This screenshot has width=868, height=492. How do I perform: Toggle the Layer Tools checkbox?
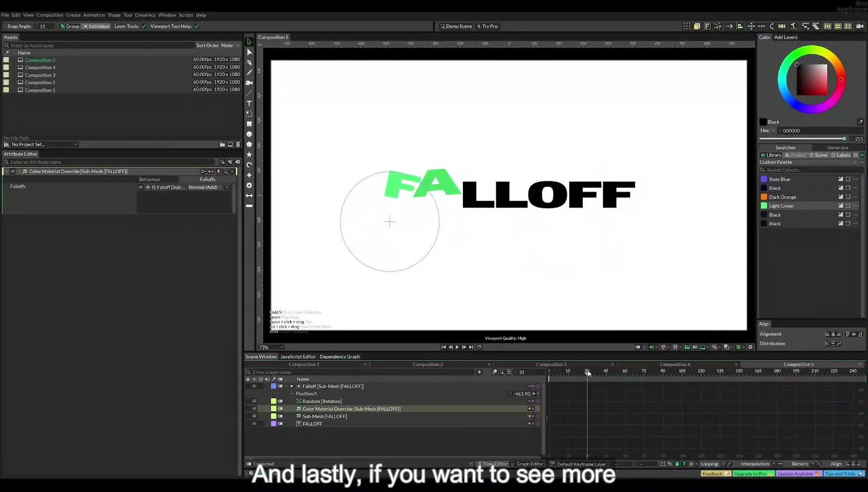pyautogui.click(x=144, y=26)
